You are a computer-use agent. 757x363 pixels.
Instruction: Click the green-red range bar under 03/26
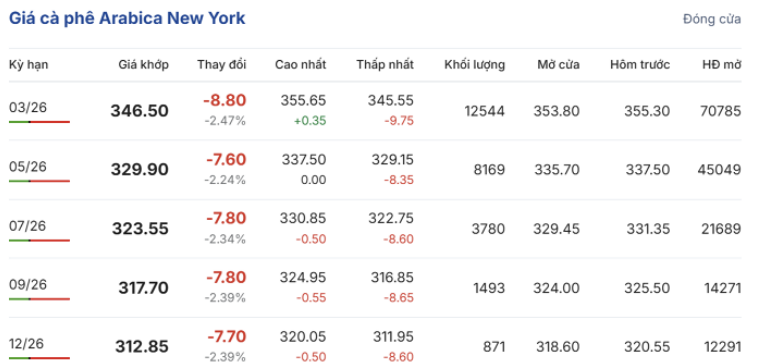(x=40, y=122)
